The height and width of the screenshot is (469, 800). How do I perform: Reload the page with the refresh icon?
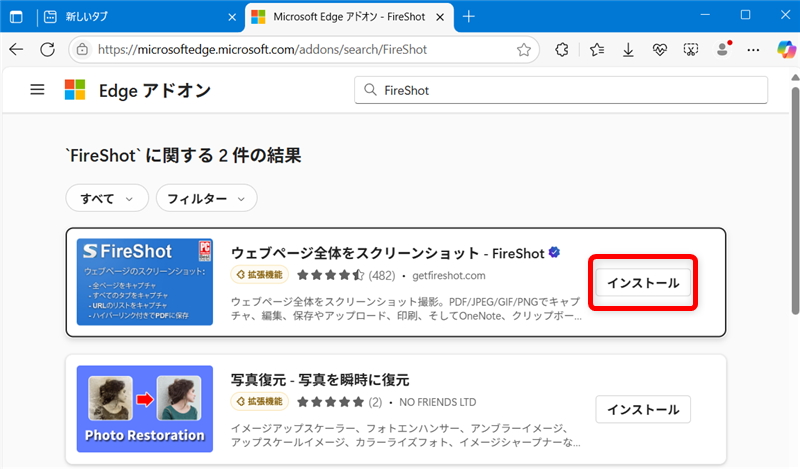click(x=47, y=49)
